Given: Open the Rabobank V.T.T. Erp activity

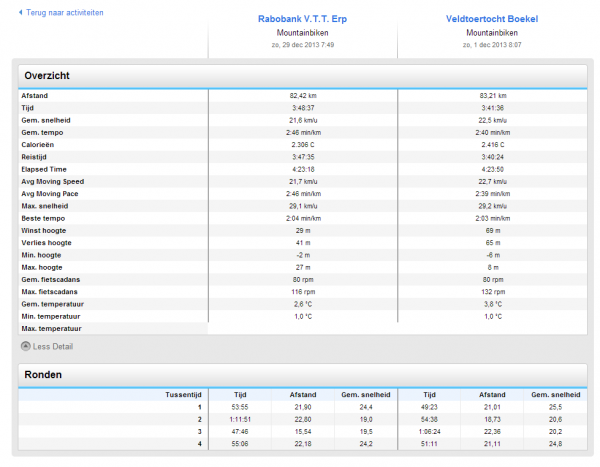Looking at the screenshot, I should (302, 19).
